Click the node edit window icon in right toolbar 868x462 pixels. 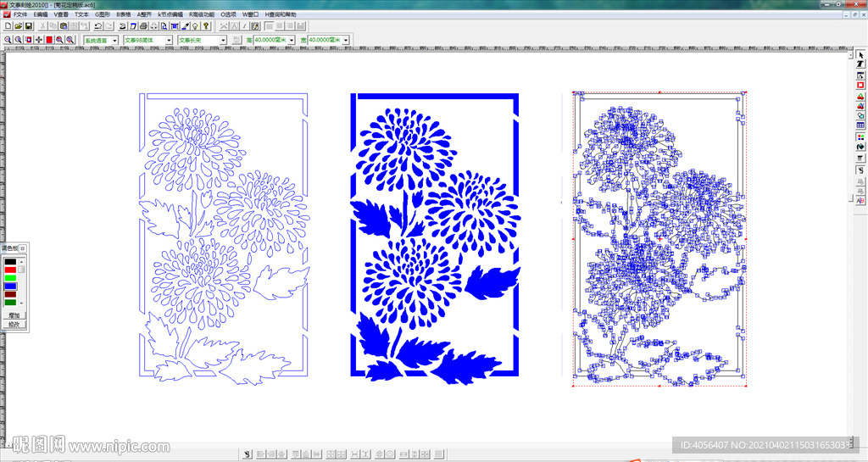(860, 75)
